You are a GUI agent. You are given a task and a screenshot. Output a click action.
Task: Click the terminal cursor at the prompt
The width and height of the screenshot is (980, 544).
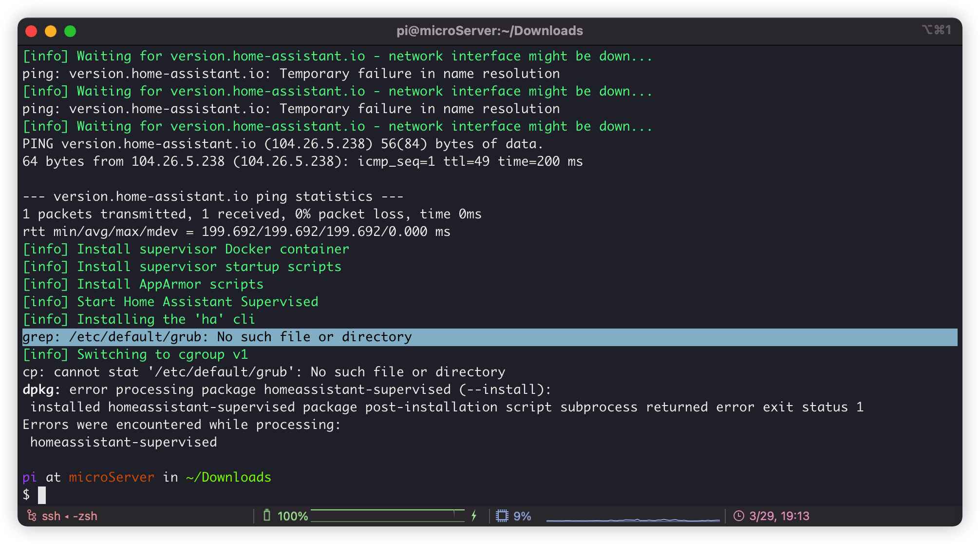[x=42, y=495]
